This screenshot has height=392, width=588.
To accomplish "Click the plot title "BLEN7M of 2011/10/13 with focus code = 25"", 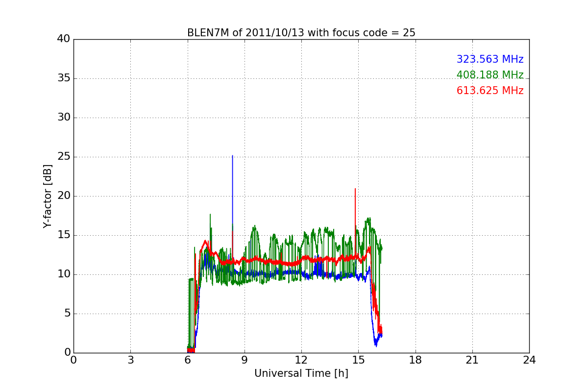I will pyautogui.click(x=301, y=33).
